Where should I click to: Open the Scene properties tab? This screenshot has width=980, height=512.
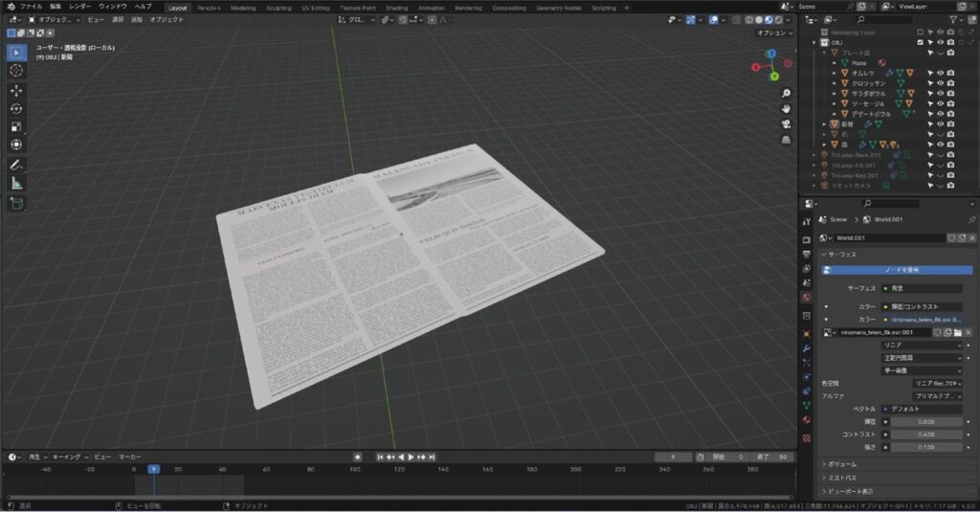(x=806, y=282)
